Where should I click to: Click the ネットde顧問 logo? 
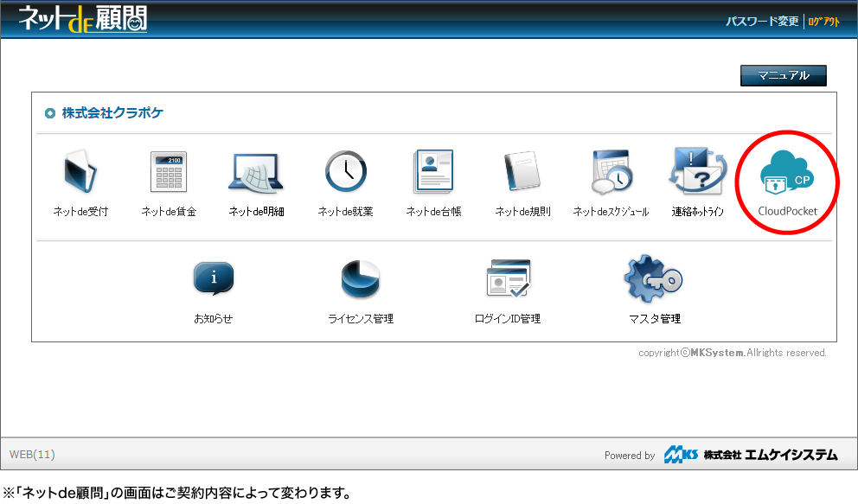(x=83, y=18)
